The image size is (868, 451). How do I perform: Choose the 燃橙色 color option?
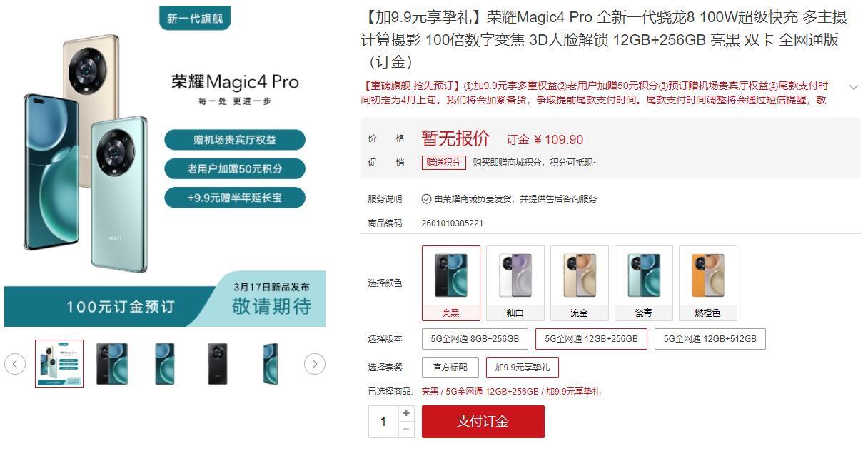point(708,283)
